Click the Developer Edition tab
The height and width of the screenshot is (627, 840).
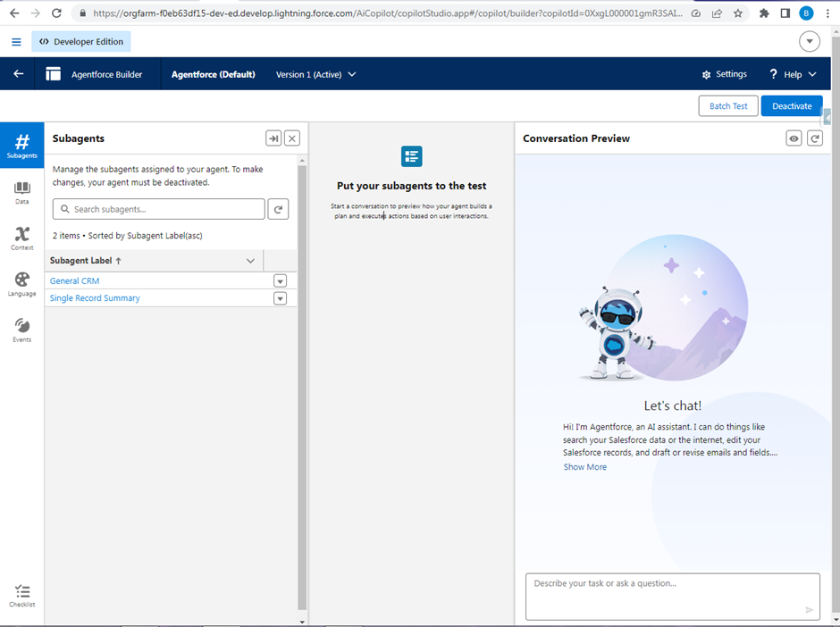coord(81,42)
